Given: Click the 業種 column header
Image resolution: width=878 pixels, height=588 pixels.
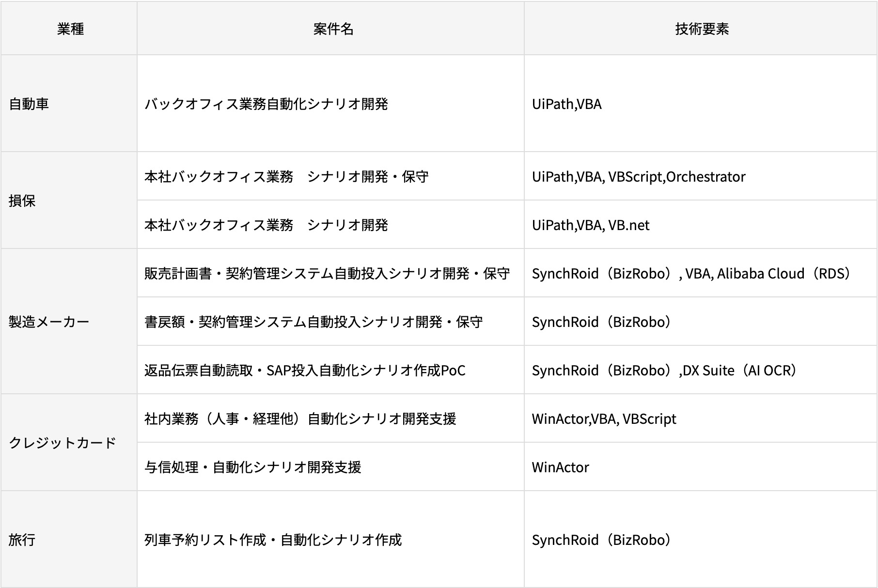Looking at the screenshot, I should pyautogui.click(x=70, y=29).
